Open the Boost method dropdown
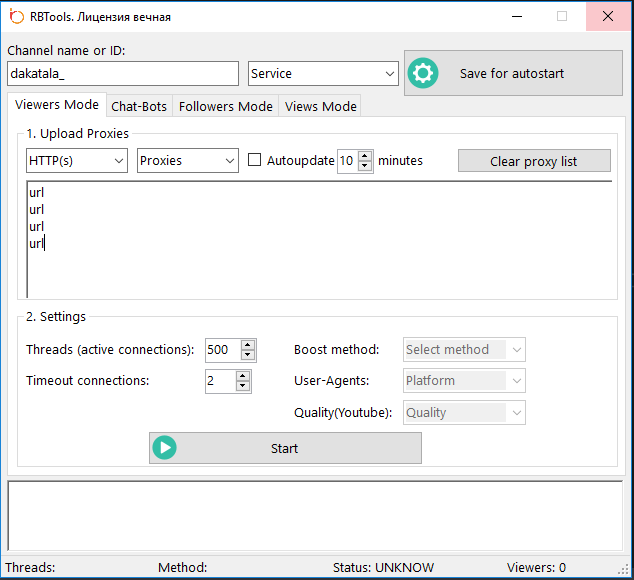The image size is (634, 580). [x=464, y=349]
